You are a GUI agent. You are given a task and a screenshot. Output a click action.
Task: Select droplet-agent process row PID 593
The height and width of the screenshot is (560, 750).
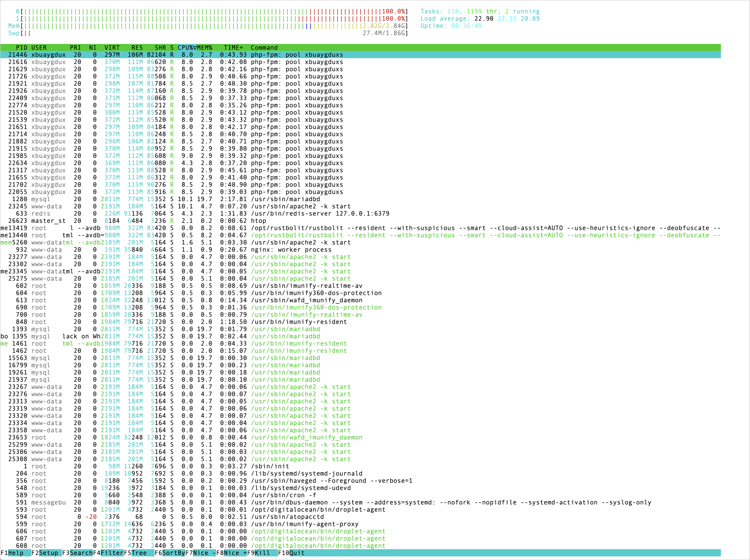point(360,510)
